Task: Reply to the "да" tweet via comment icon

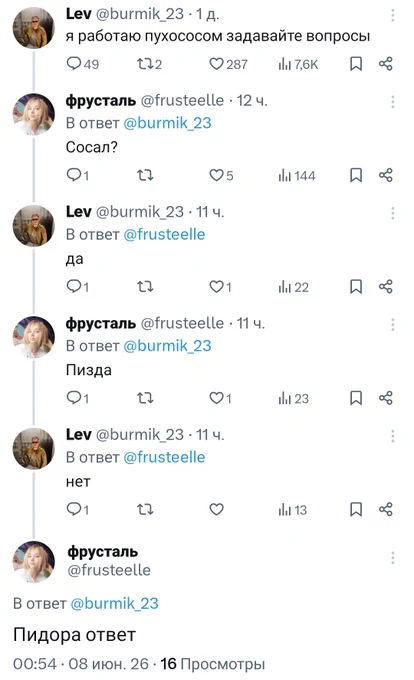Action: click(78, 287)
